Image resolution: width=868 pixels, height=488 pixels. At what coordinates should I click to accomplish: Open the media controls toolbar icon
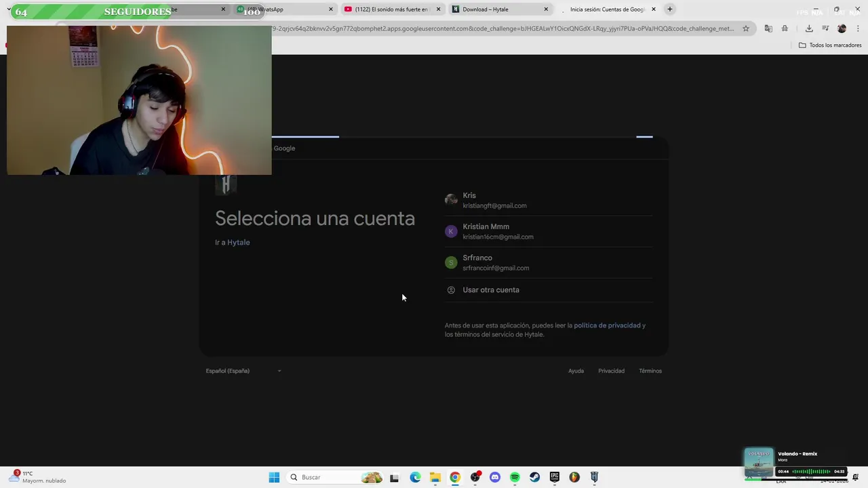pyautogui.click(x=825, y=28)
